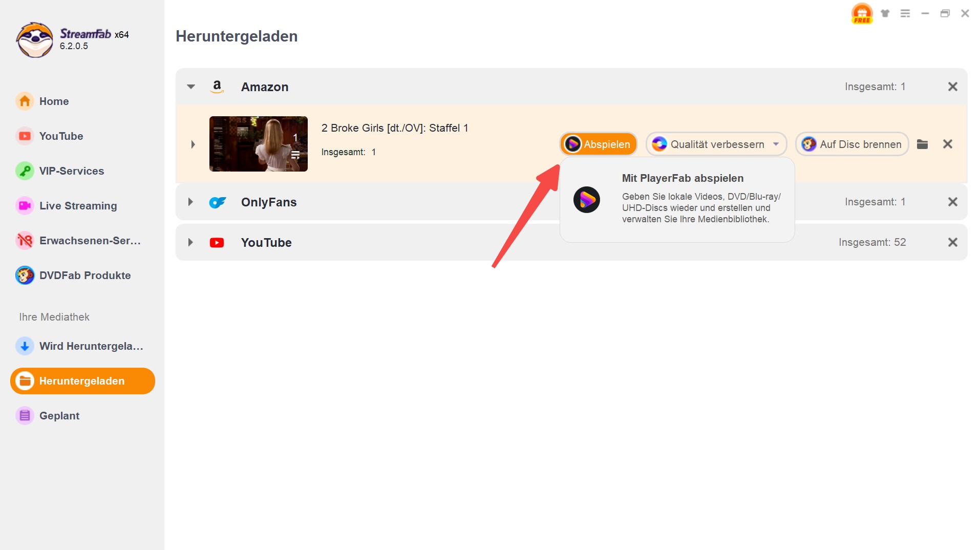The width and height of the screenshot is (980, 550).
Task: Click the OnlyFans logo icon
Action: tap(218, 202)
